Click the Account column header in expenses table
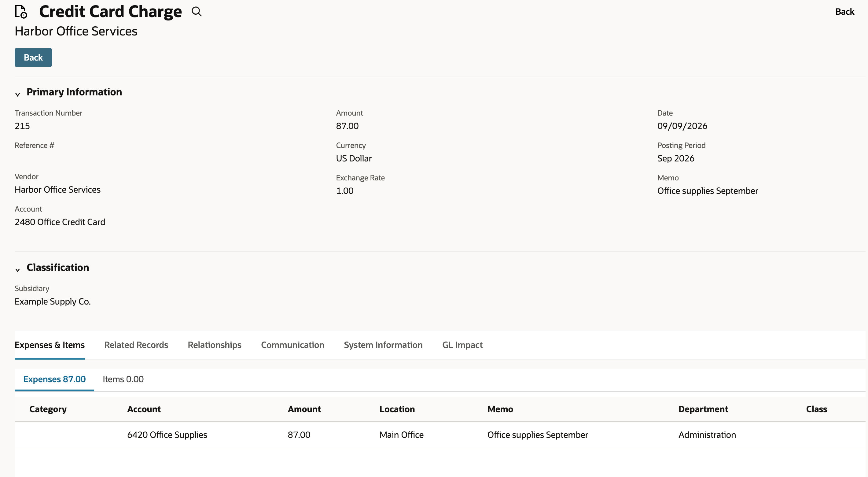 click(144, 409)
